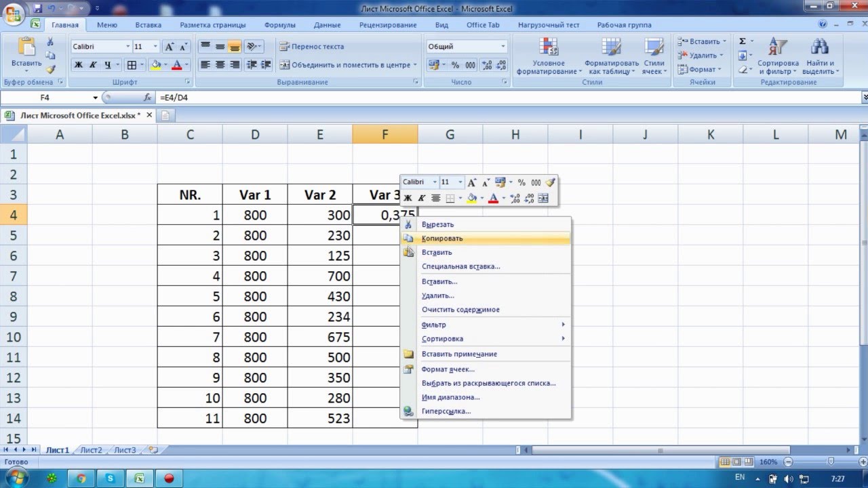868x488 pixels.
Task: Toggle center text alignment in ribbon
Action: click(x=220, y=65)
